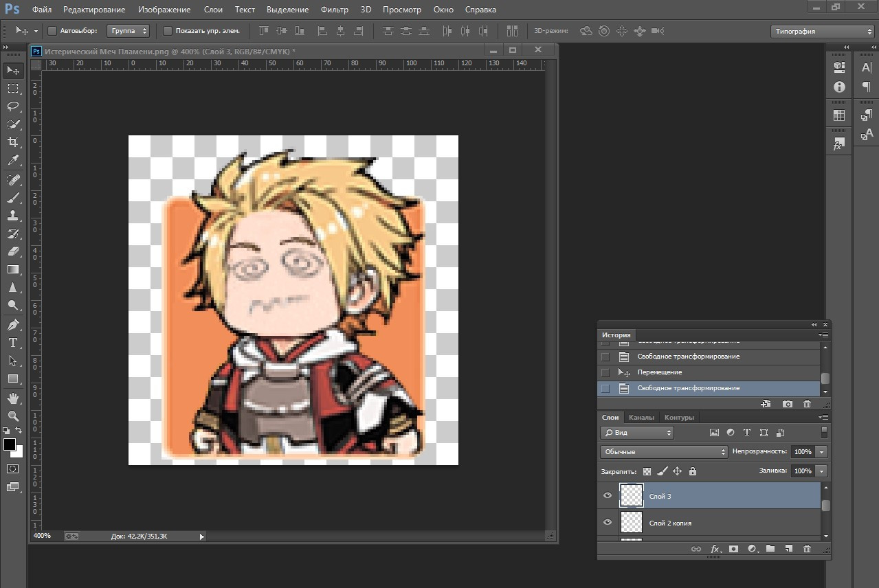Select the Brush tool

(13, 198)
